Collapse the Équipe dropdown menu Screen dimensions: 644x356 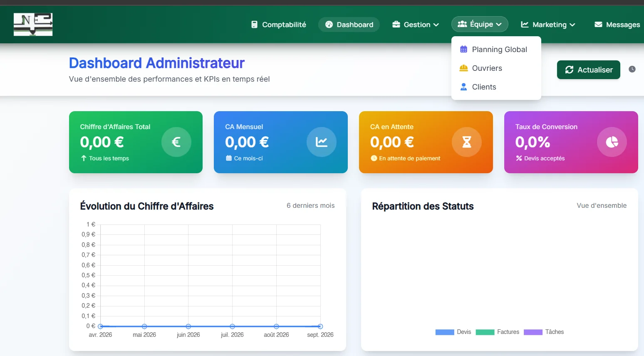click(480, 24)
